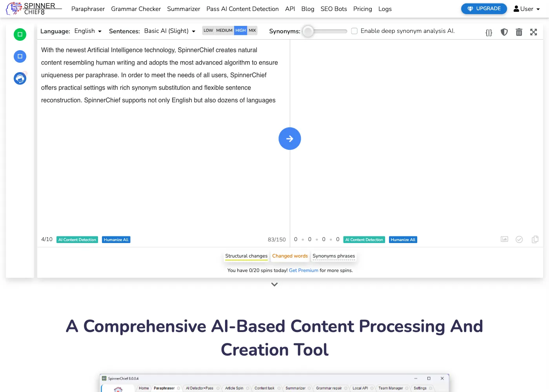549x392 pixels.
Task: Run AI Content Detection on input text
Action: pyautogui.click(x=77, y=240)
